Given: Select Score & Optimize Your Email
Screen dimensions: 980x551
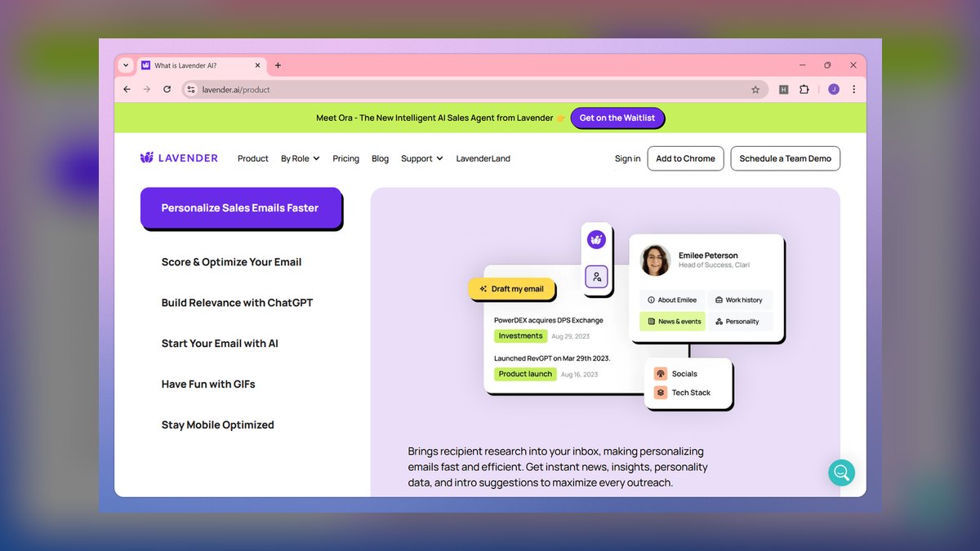Looking at the screenshot, I should pos(231,262).
